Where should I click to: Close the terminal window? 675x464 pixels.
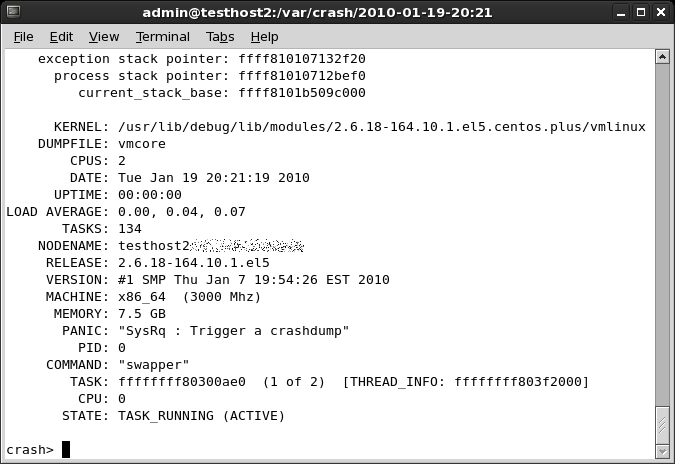point(660,11)
